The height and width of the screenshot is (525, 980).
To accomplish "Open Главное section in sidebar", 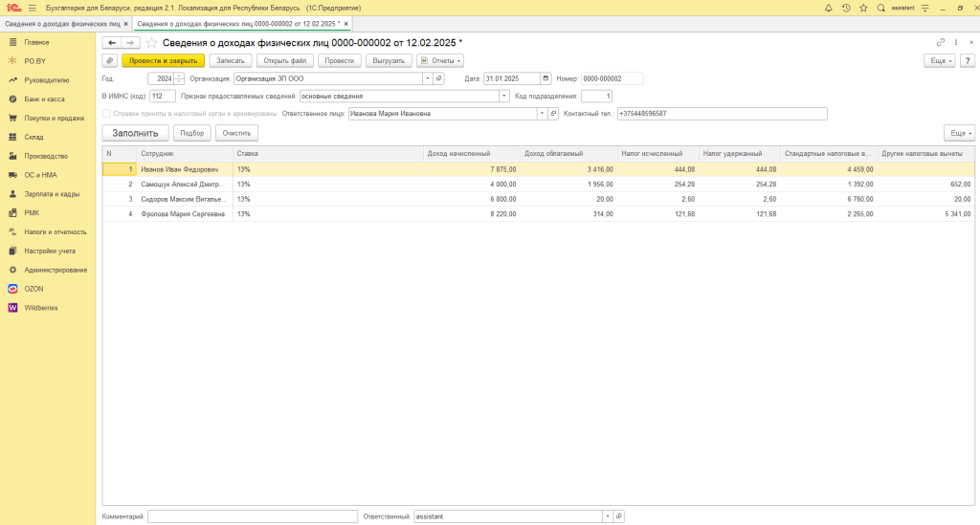I will point(36,42).
